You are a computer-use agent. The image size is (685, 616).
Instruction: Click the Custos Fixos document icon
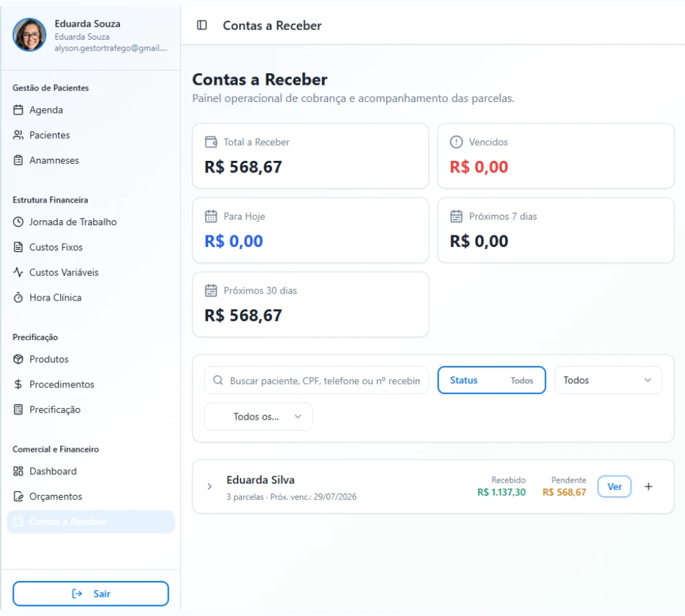point(18,247)
